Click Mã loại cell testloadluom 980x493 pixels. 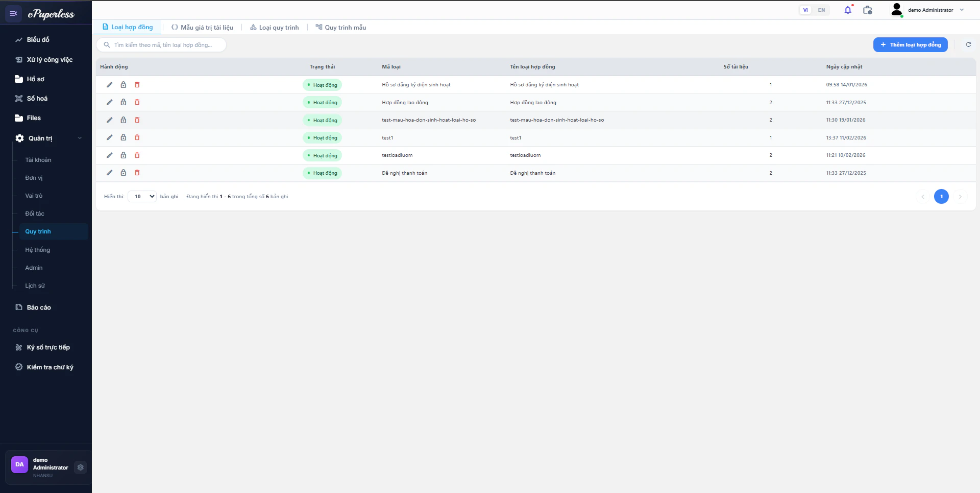pyautogui.click(x=397, y=155)
